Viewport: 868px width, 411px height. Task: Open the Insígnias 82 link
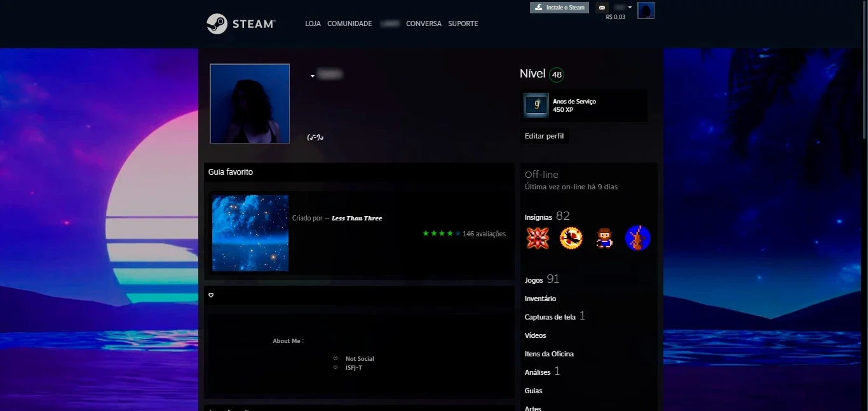point(547,217)
